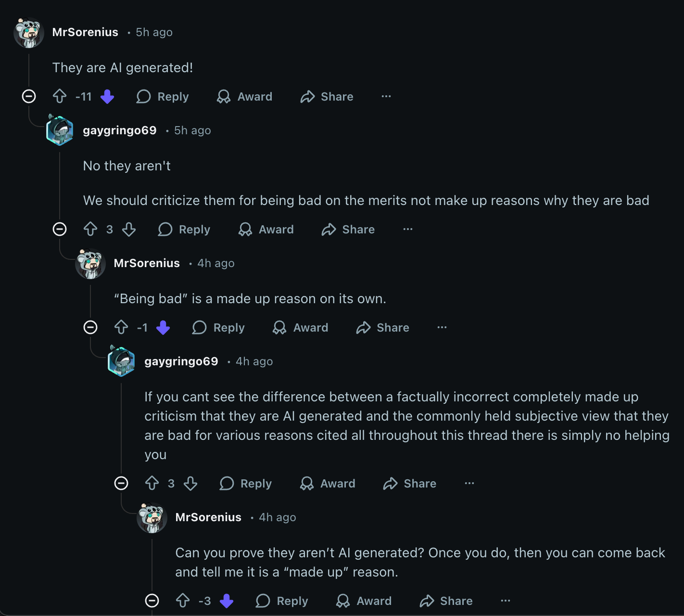Share the "They are AI generated!" comment

tap(327, 97)
